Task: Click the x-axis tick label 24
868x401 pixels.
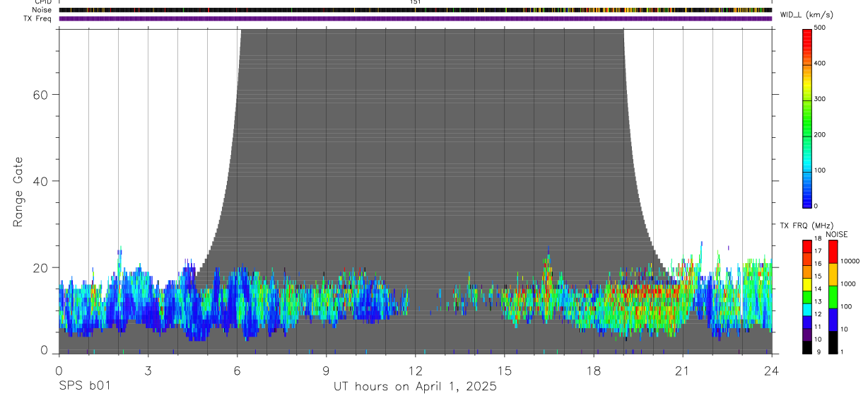Action: coord(772,370)
